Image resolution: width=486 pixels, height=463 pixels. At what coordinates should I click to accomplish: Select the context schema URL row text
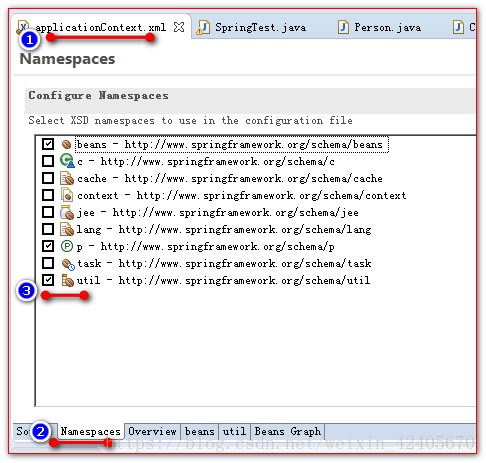(242, 195)
